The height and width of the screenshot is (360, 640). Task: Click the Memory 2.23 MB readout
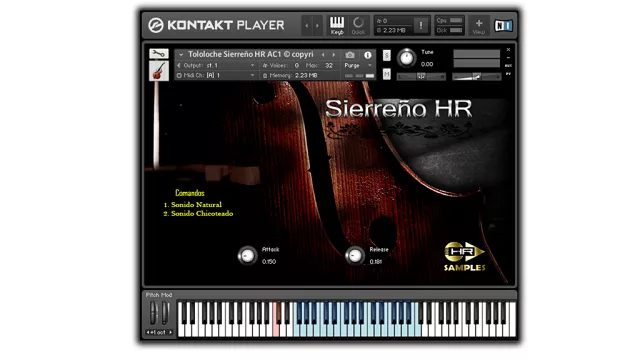click(290, 76)
